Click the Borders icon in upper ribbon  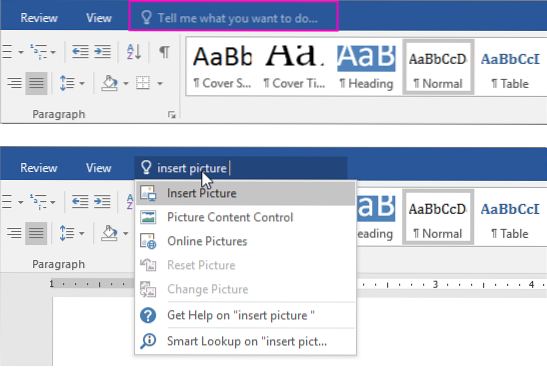click(x=143, y=83)
